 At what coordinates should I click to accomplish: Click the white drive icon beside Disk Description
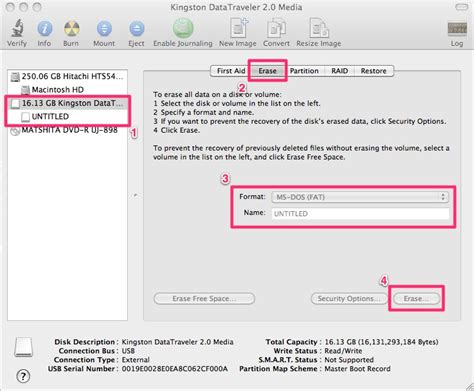click(23, 347)
